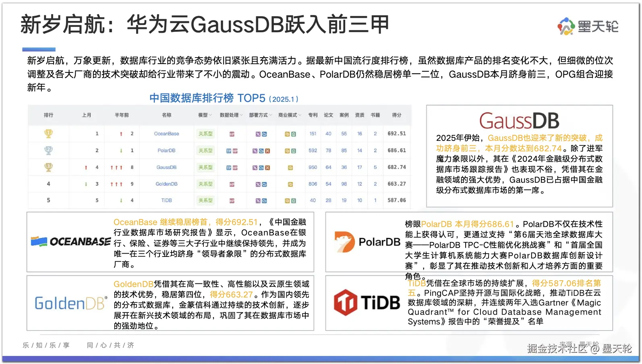Viewport: 642px width, 364px height.
Task: Click the 关系型 tag in GaussDB row
Action: pyautogui.click(x=205, y=167)
